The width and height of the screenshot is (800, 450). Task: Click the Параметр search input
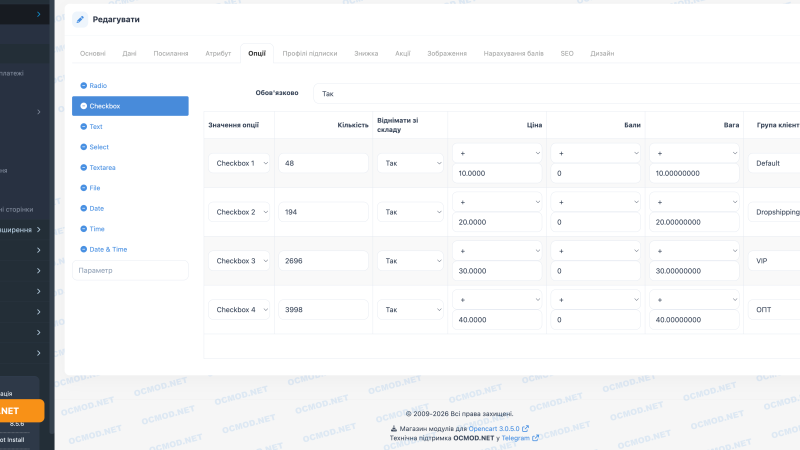pos(130,270)
